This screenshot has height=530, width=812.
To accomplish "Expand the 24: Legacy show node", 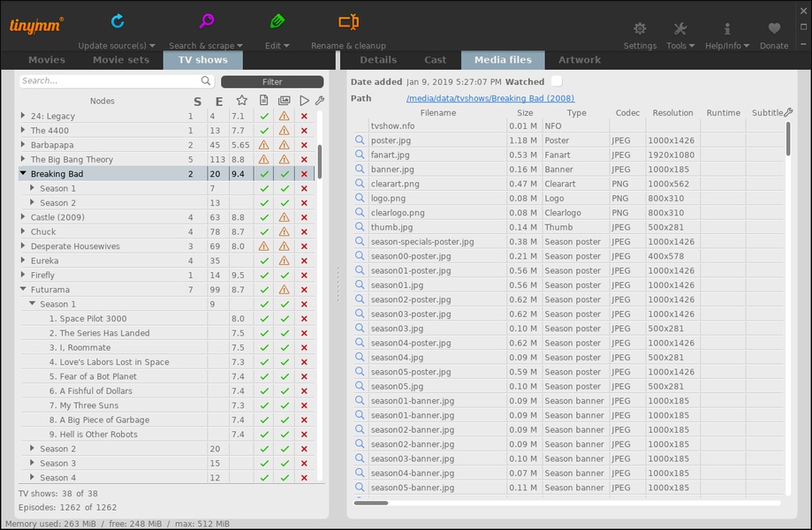I will pos(23,116).
